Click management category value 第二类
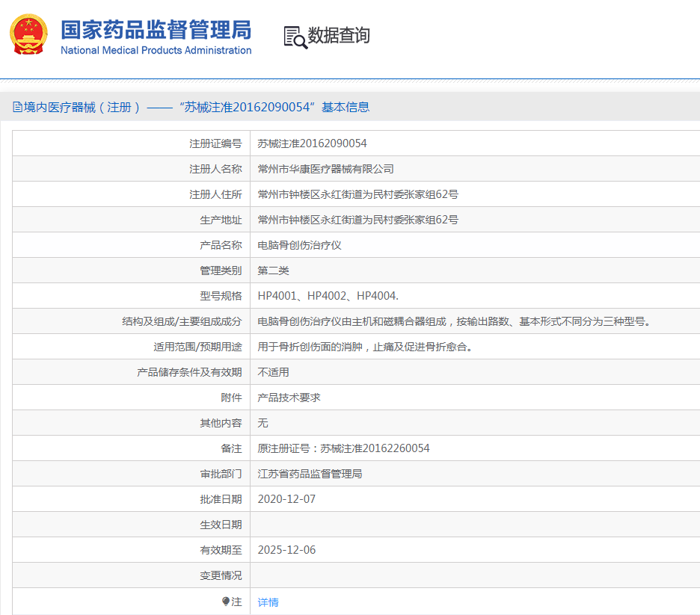The image size is (700, 615). pyautogui.click(x=273, y=271)
